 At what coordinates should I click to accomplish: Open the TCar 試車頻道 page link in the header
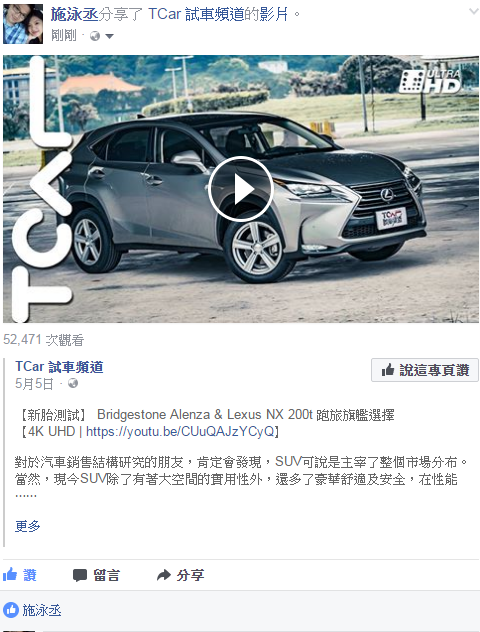click(x=196, y=15)
